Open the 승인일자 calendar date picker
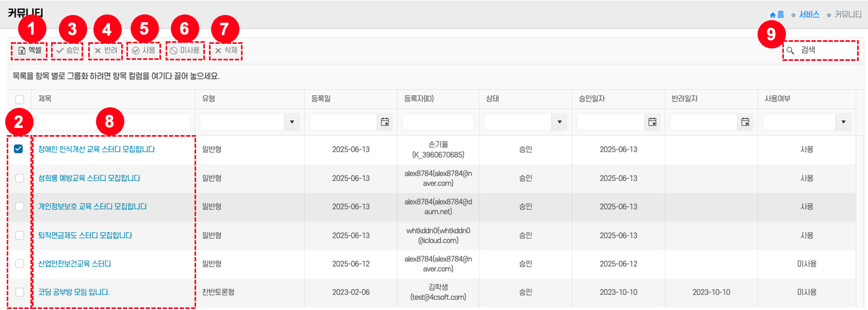Viewport: 868px width, 310px height. click(652, 122)
